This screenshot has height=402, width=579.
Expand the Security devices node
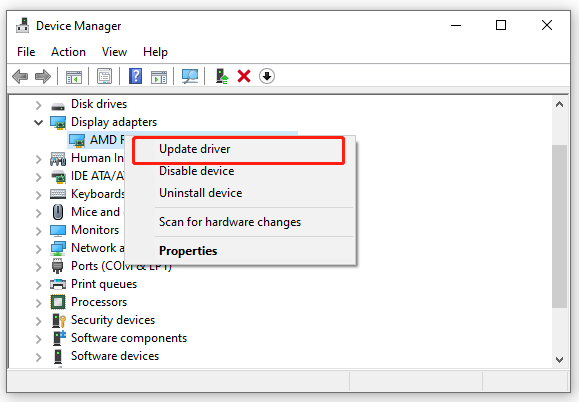coord(38,321)
